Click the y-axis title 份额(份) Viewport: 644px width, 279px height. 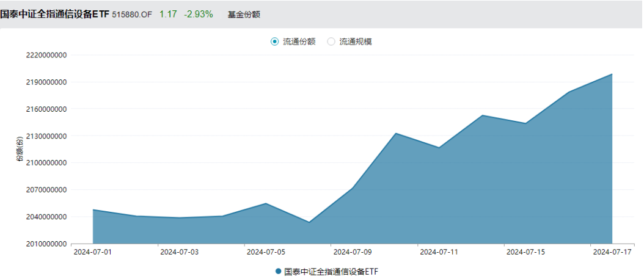point(21,150)
